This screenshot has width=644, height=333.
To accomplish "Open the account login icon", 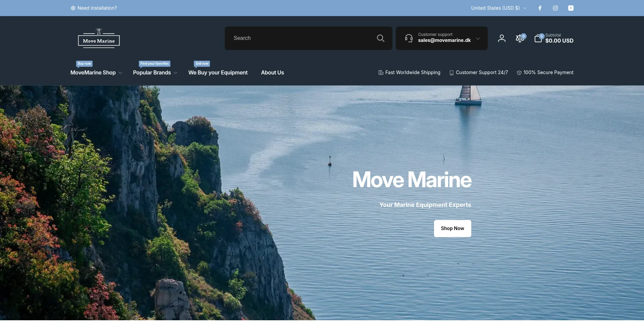I will coord(501,38).
